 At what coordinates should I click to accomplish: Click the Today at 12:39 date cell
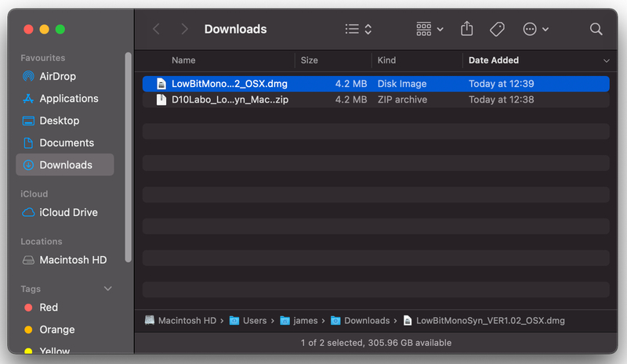point(501,84)
